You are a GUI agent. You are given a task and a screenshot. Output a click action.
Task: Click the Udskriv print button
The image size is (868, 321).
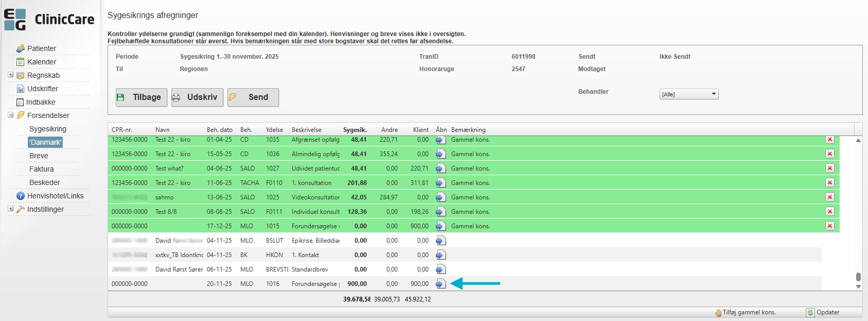click(x=197, y=97)
